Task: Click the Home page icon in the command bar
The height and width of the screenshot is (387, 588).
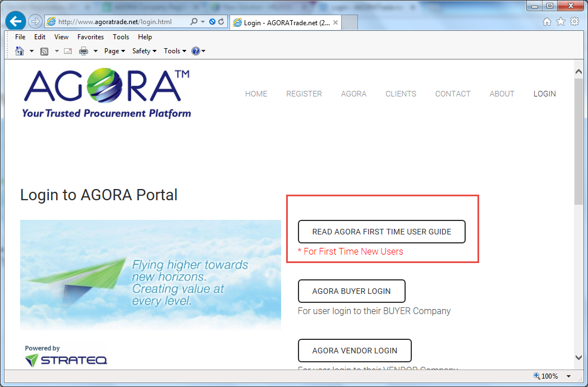Action: coord(20,51)
